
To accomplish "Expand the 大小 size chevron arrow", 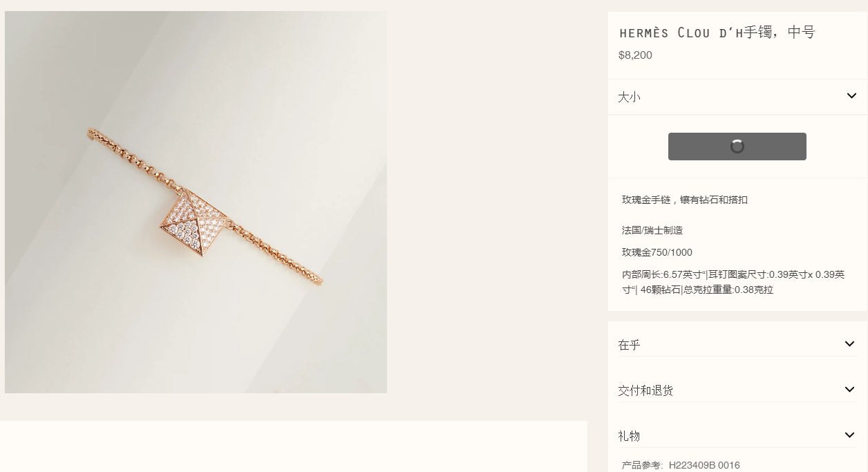I will 851,96.
